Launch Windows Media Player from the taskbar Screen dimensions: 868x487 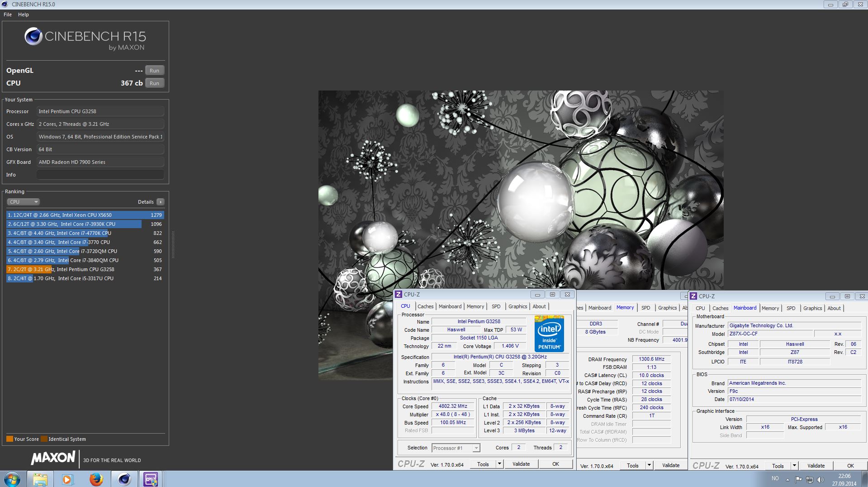coord(67,479)
